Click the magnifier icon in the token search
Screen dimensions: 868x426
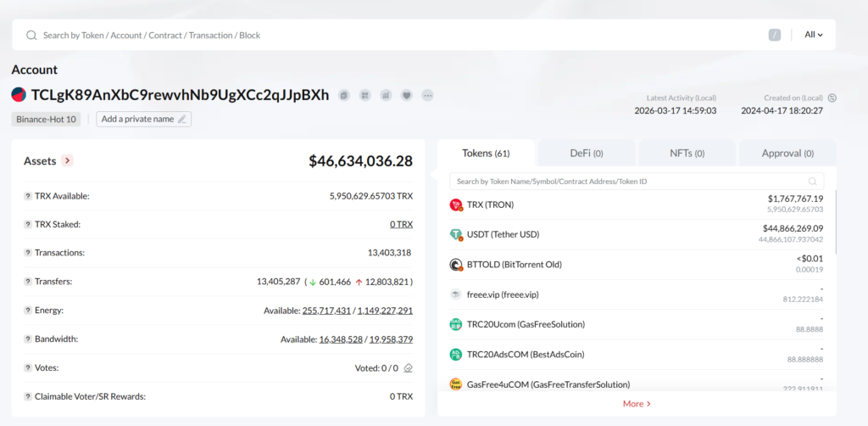(813, 182)
